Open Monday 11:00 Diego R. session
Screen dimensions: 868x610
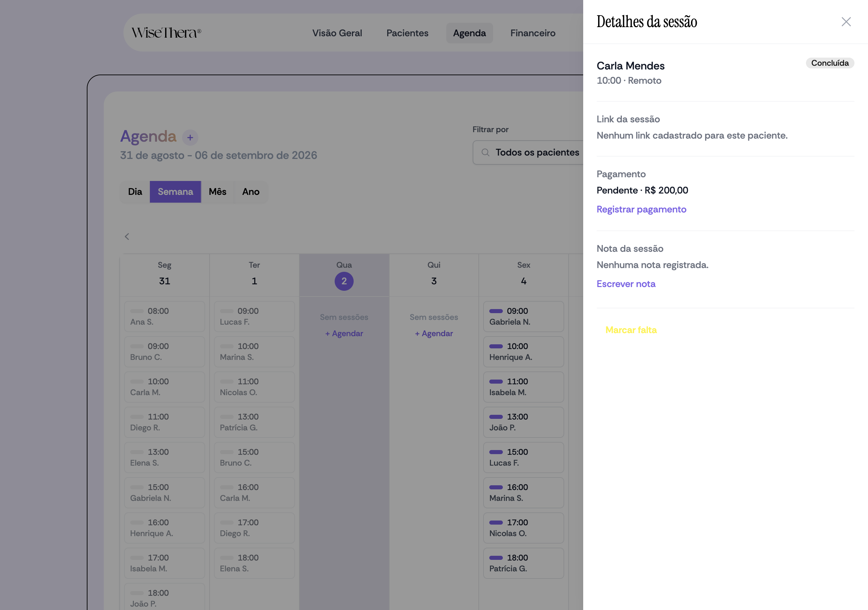point(164,422)
